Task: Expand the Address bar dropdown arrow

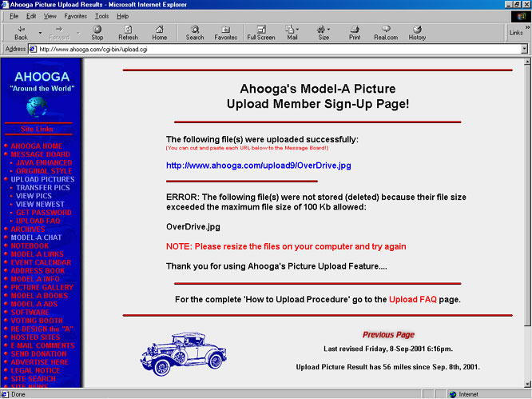Action: click(x=524, y=49)
